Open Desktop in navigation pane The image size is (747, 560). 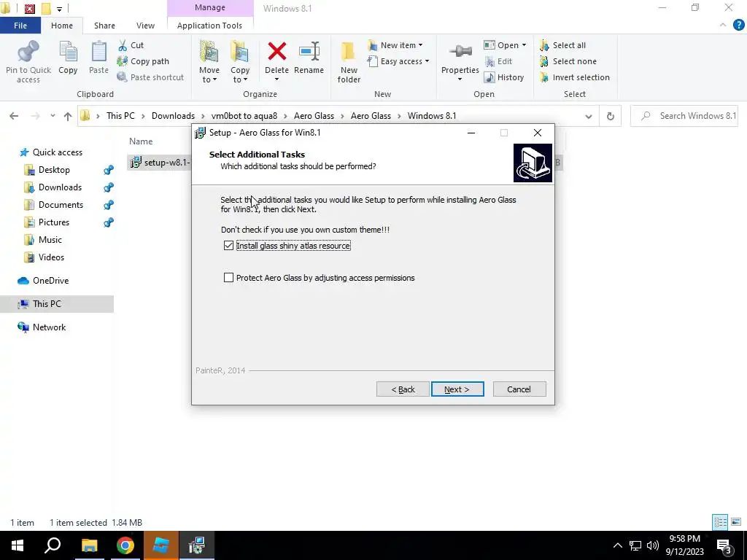[x=47, y=170]
